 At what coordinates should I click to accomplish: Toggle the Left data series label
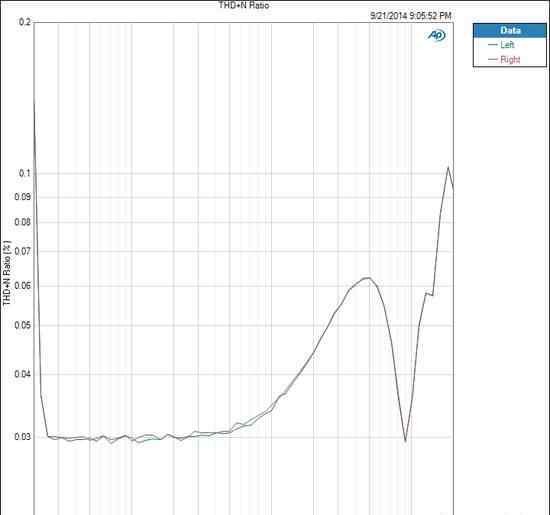click(x=507, y=45)
